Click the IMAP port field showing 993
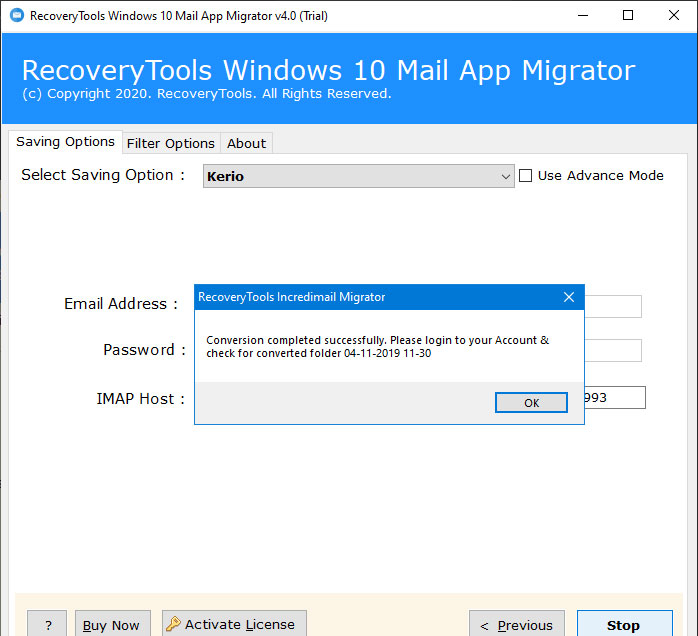This screenshot has width=698, height=636. point(615,398)
